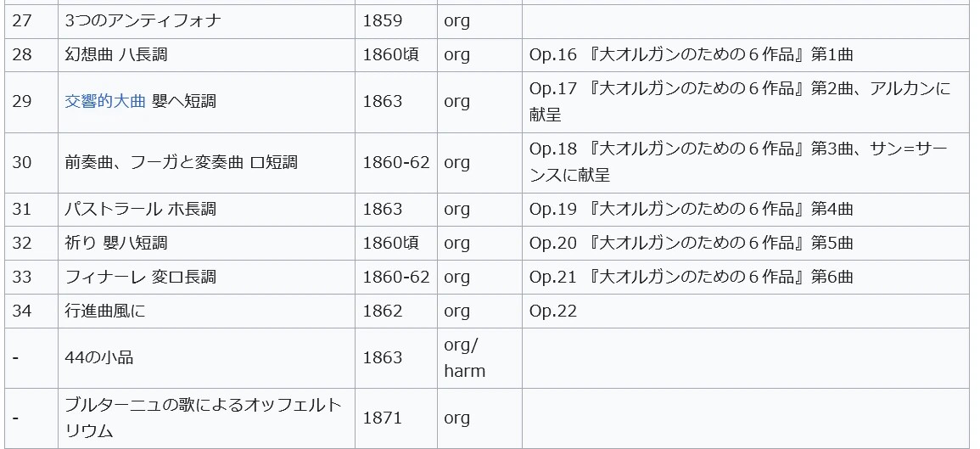
Task: Click the 行進曲風に title cell
Action: point(105,311)
